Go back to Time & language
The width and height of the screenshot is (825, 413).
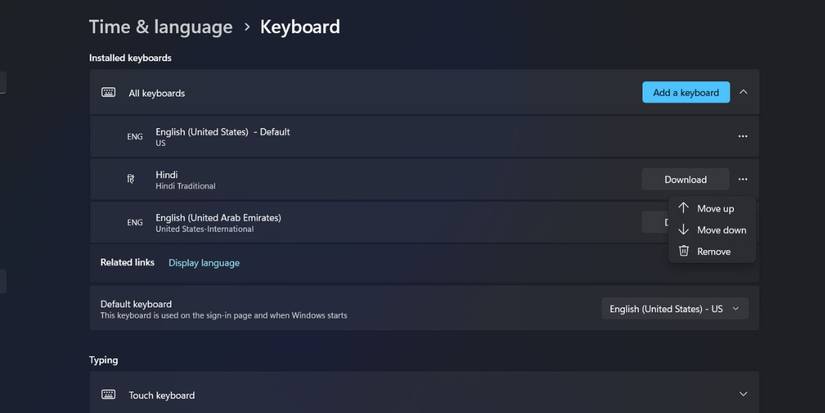[x=160, y=27]
